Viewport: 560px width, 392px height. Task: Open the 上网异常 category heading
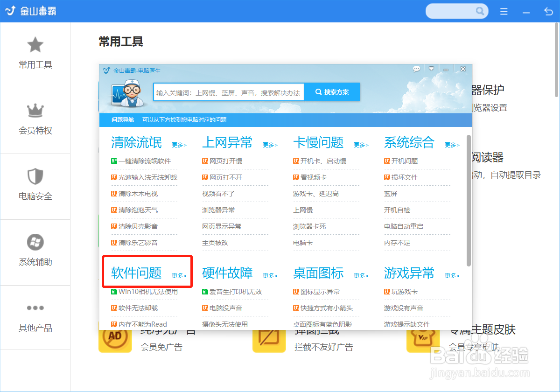coord(227,142)
